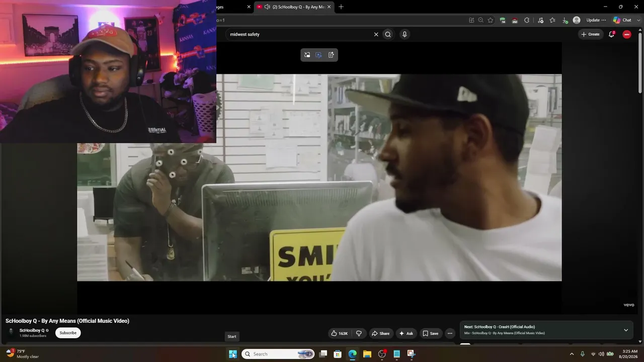Click the middle icon in the floating video toolbar
Viewport: 644px width, 362px height.
pyautogui.click(x=319, y=55)
